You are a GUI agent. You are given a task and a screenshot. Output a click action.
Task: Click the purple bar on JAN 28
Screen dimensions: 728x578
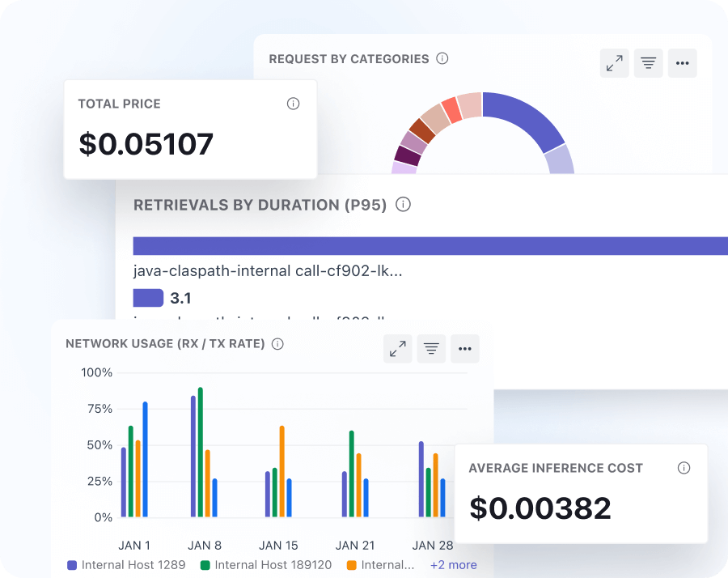(421, 479)
